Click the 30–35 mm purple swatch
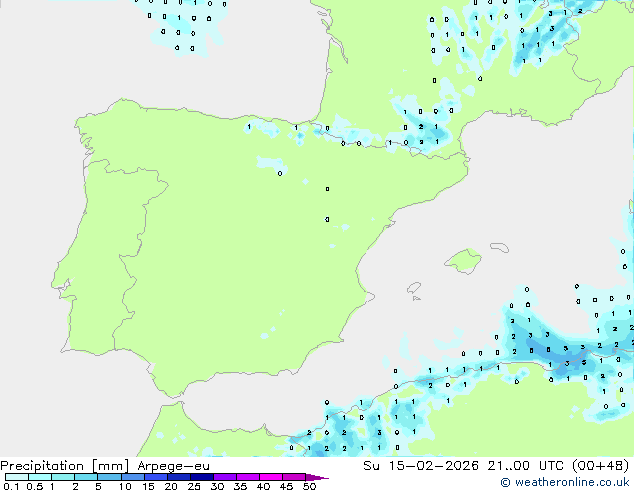 point(225,477)
